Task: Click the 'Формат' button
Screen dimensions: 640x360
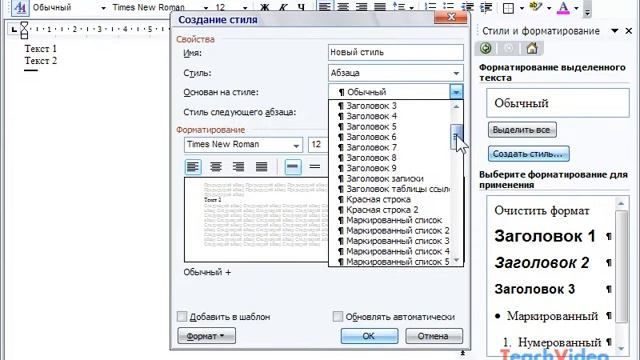Action: point(206,336)
